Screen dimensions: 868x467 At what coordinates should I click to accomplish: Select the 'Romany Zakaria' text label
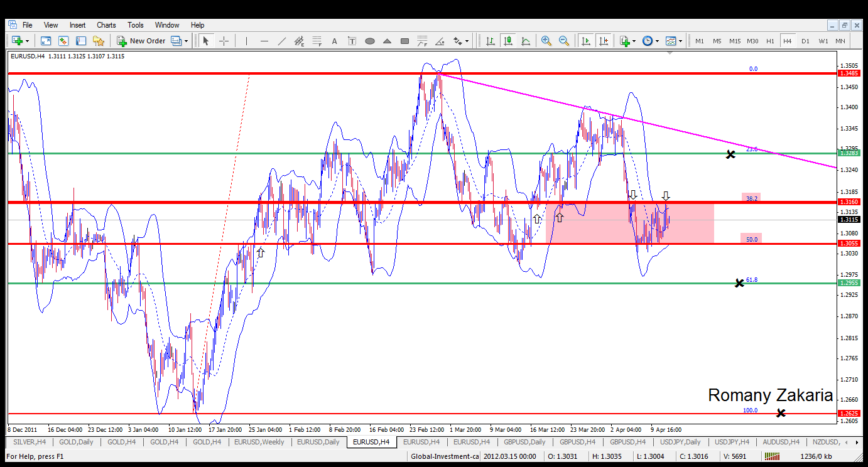click(771, 395)
